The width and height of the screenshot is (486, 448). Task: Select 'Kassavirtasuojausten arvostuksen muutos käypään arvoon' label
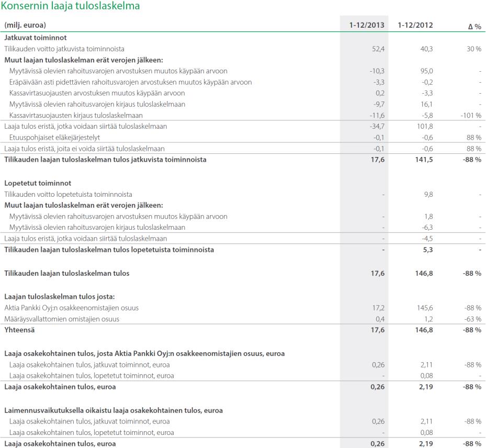(97, 93)
